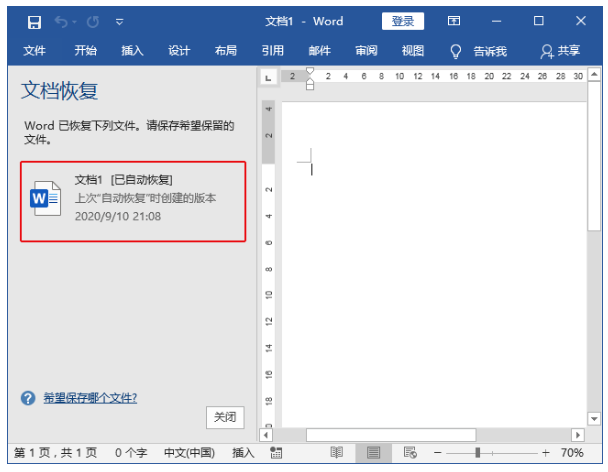Click horizontal scrollbar right arrow
Image resolution: width=608 pixels, height=472 pixels.
(x=578, y=435)
